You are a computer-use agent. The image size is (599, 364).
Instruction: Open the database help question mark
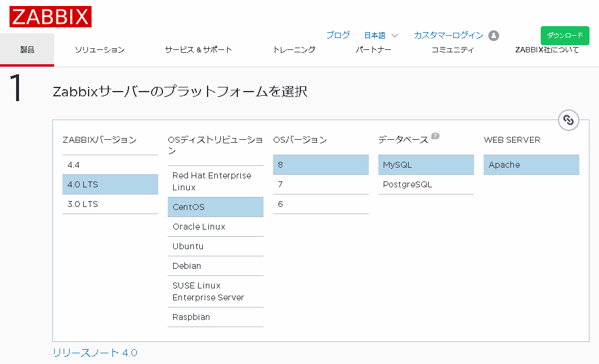click(x=435, y=136)
